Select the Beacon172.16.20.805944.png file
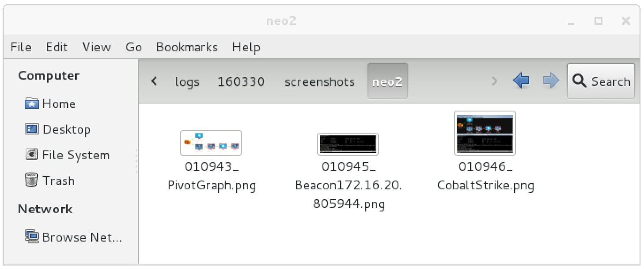This screenshot has height=269, width=644. click(x=348, y=144)
